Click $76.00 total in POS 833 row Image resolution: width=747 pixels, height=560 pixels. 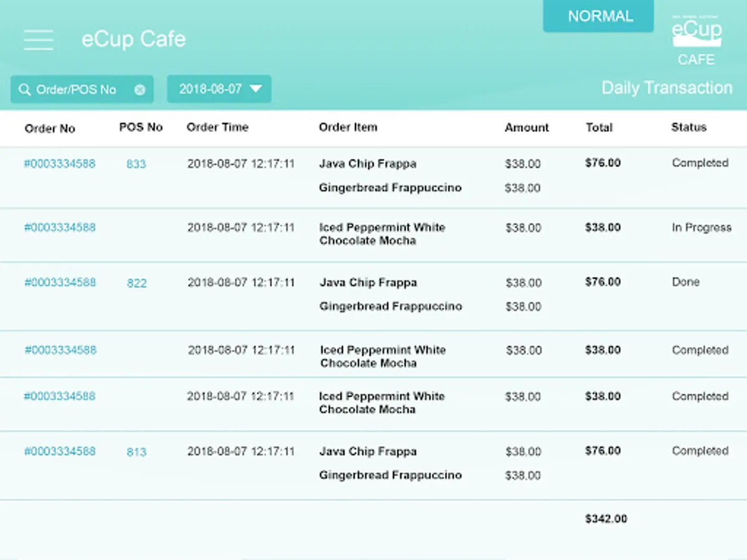click(603, 163)
